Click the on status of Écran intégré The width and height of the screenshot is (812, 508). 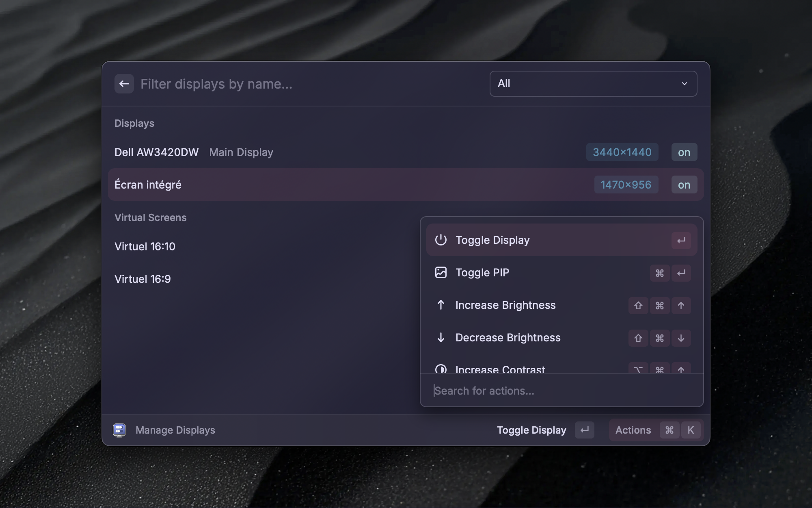coord(684,185)
